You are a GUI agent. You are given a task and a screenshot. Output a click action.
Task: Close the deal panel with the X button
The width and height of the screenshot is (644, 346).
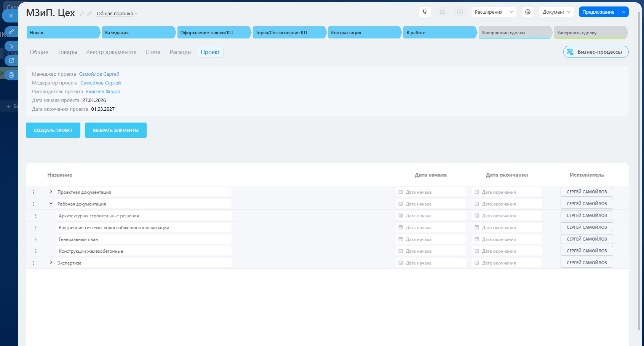11,16
